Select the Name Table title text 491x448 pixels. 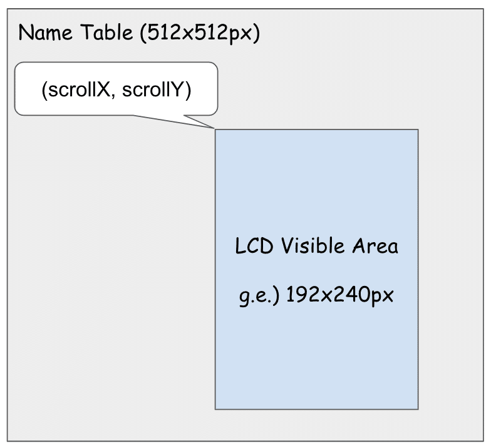[x=138, y=33]
